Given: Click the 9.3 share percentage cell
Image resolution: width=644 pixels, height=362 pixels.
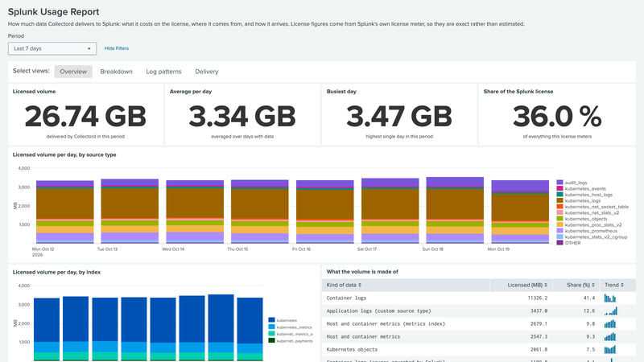Looking at the screenshot, I should point(591,336).
